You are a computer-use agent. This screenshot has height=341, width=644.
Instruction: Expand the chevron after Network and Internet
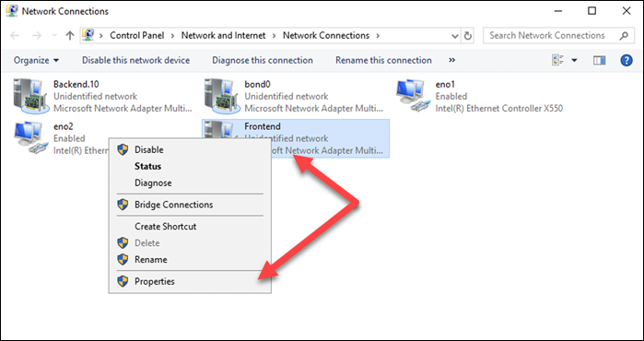pos(275,36)
